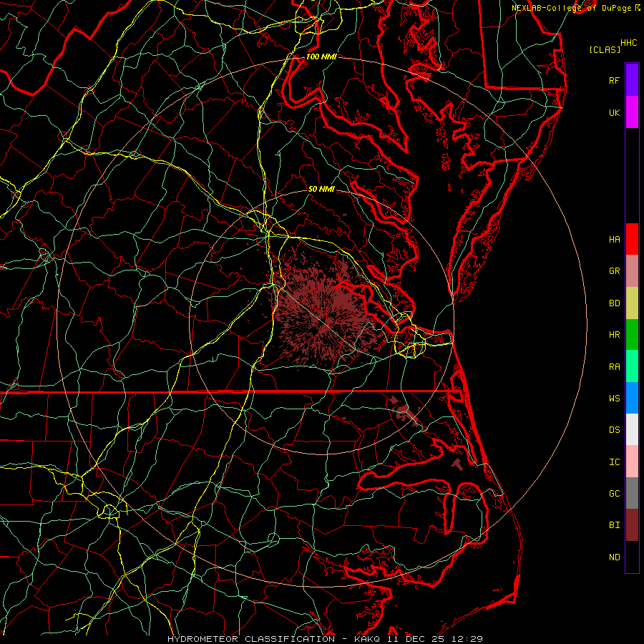Click the GC gray legend swatch
Viewport: 644px width, 644px height.
(x=632, y=493)
